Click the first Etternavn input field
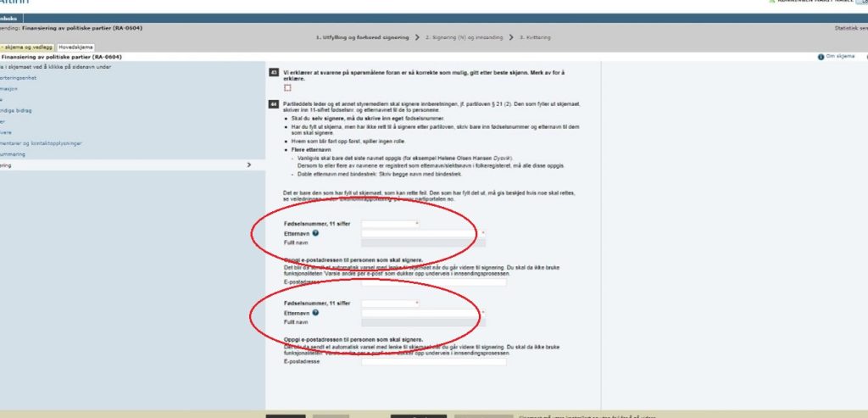Screen dimensions: 868x418 (420, 232)
